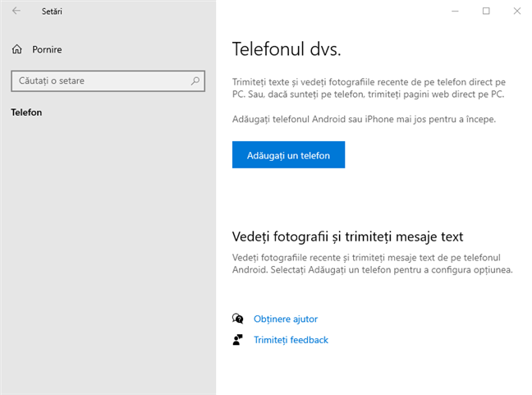Open the Obținere ajutor link
This screenshot has height=395, width=532.
[286, 319]
